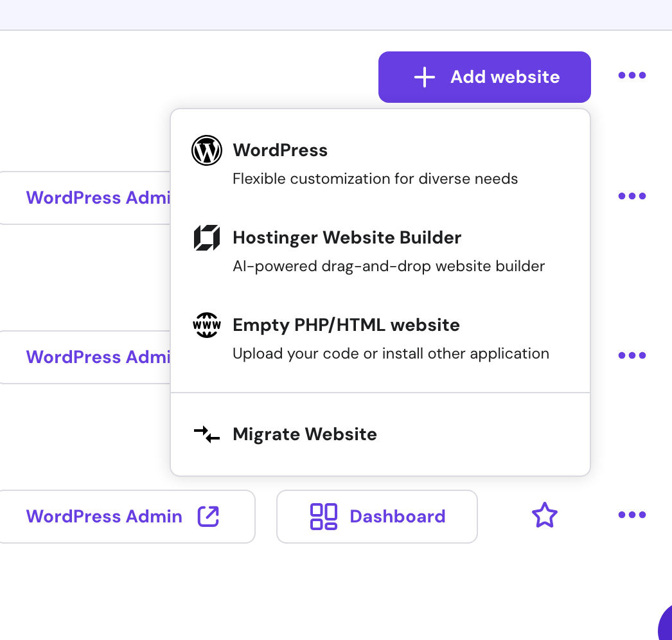Screen dimensions: 672x640
Task: Choose WordPress from the dropdown menu
Action: click(x=380, y=164)
